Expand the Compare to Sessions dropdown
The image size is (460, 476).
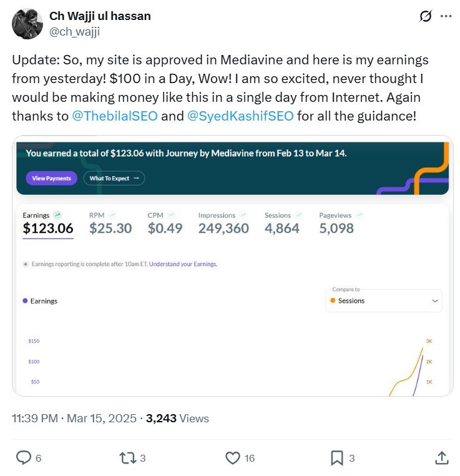click(384, 300)
